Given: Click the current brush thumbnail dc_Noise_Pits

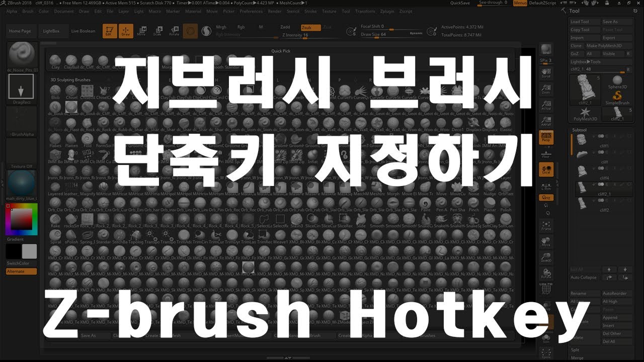Looking at the screenshot, I should pos(22,56).
